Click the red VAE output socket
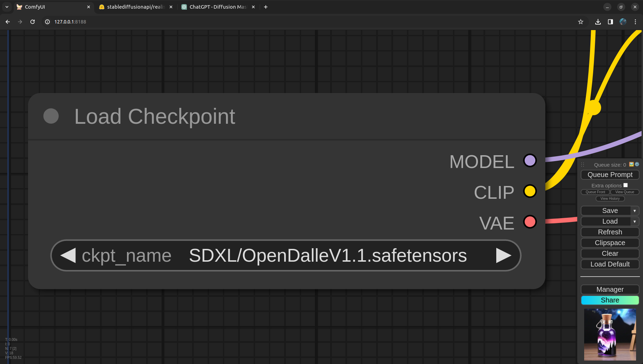This screenshot has width=643, height=364. pyautogui.click(x=530, y=222)
